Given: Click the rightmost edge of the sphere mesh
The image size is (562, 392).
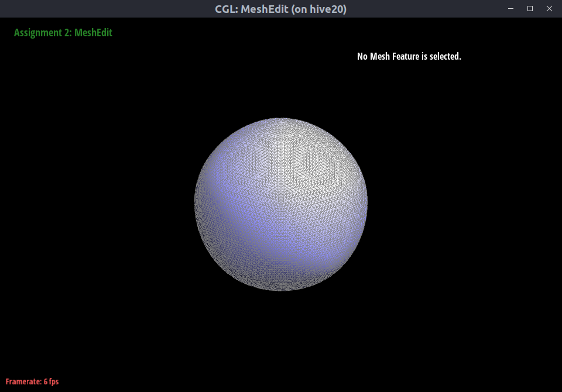Looking at the screenshot, I should 366,204.
